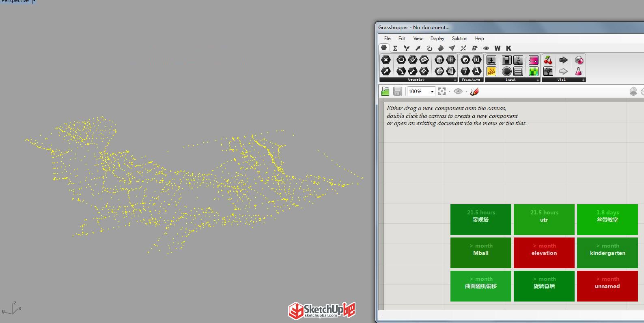Image resolution: width=644 pixels, height=323 pixels.
Task: Open the File menu in Grasshopper
Action: coord(387,39)
